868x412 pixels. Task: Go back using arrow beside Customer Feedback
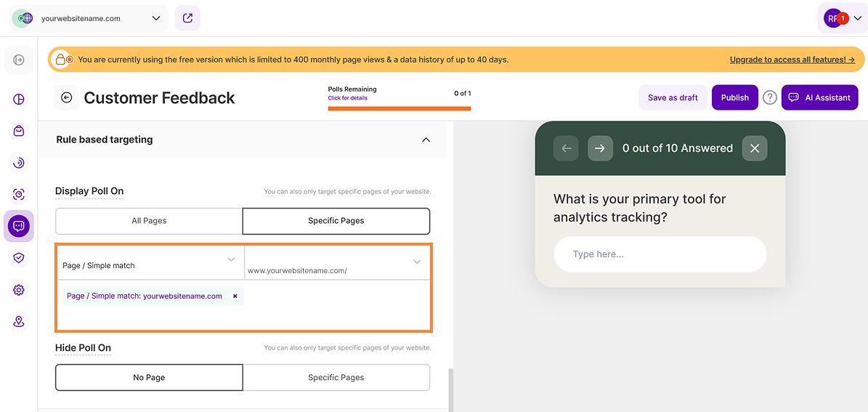[x=66, y=98]
